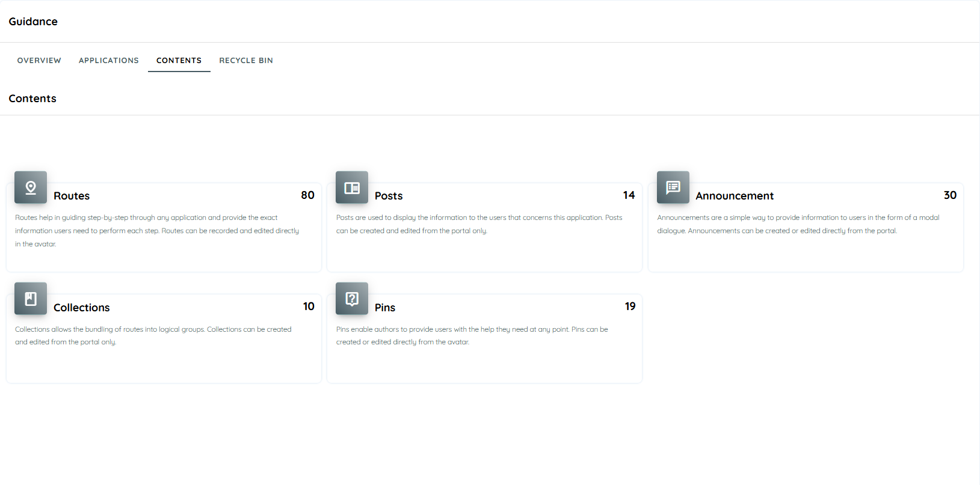980x485 pixels.
Task: Click the Contents section heading
Action: pyautogui.click(x=32, y=99)
